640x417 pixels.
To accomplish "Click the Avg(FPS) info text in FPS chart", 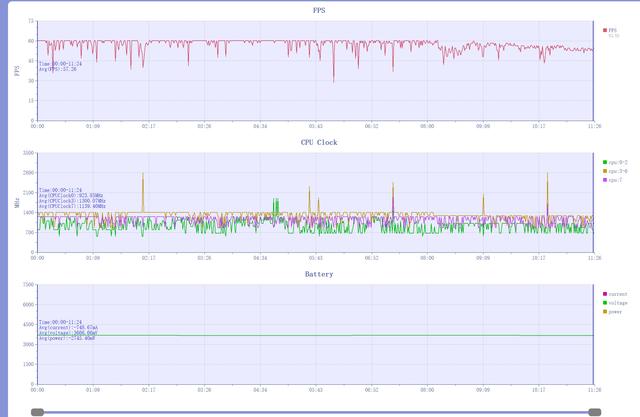I will pyautogui.click(x=58, y=69).
